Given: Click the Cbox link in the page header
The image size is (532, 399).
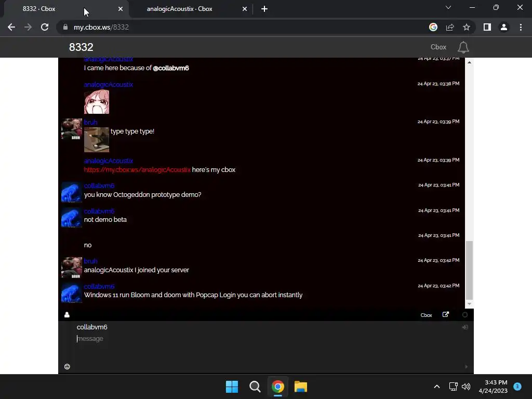Looking at the screenshot, I should coord(438,47).
